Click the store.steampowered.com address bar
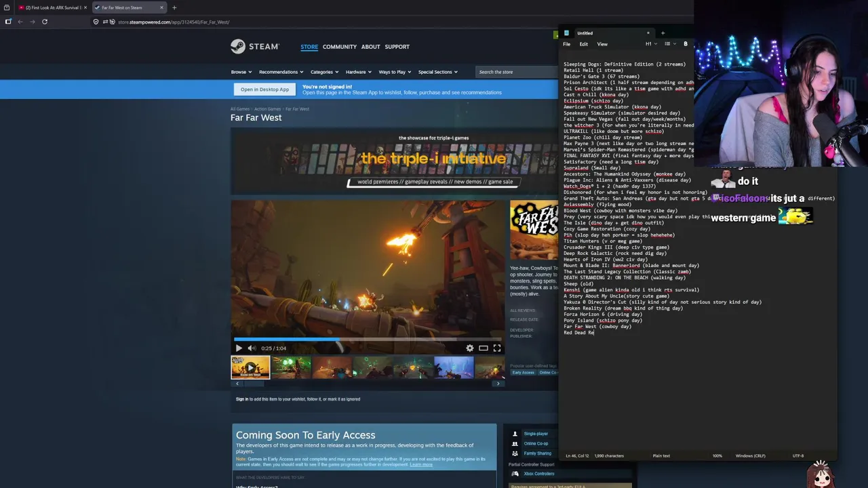The width and height of the screenshot is (868, 488). [x=174, y=22]
